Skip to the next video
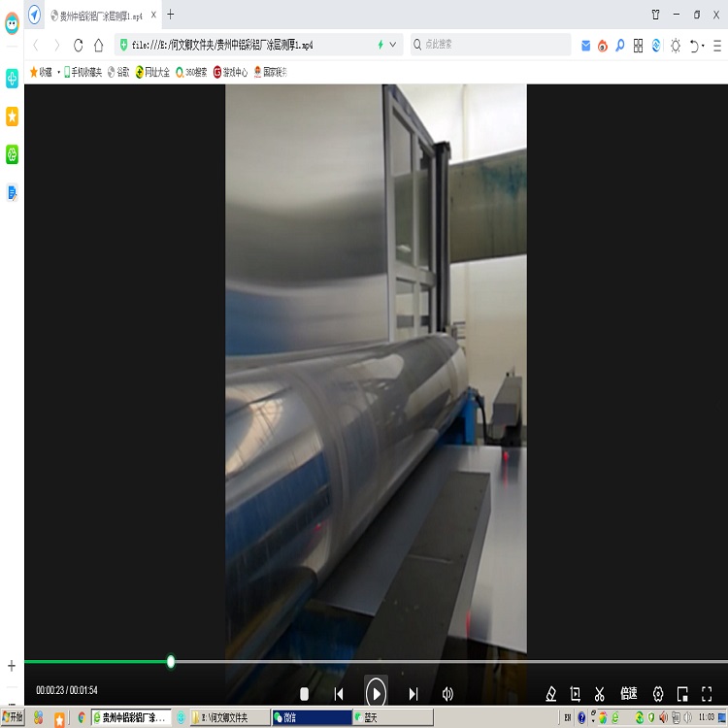This screenshot has height=728, width=728. point(413,694)
